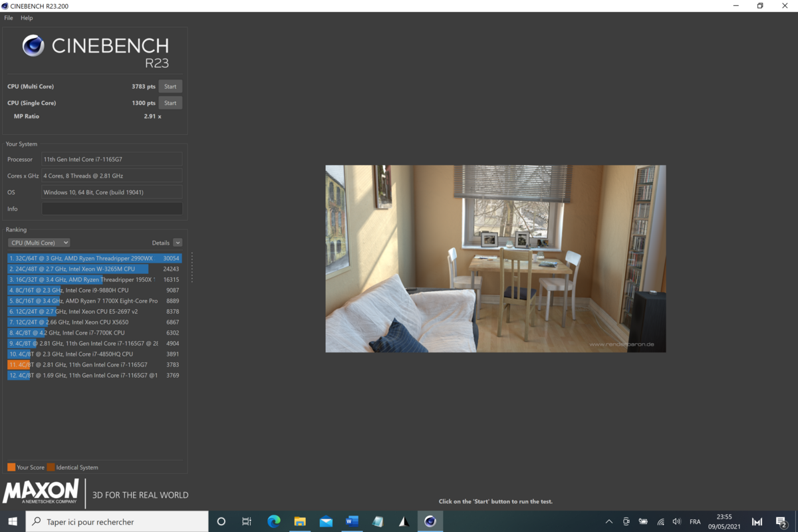
Task: Open the Wi-Fi network tray icon
Action: coord(660,522)
